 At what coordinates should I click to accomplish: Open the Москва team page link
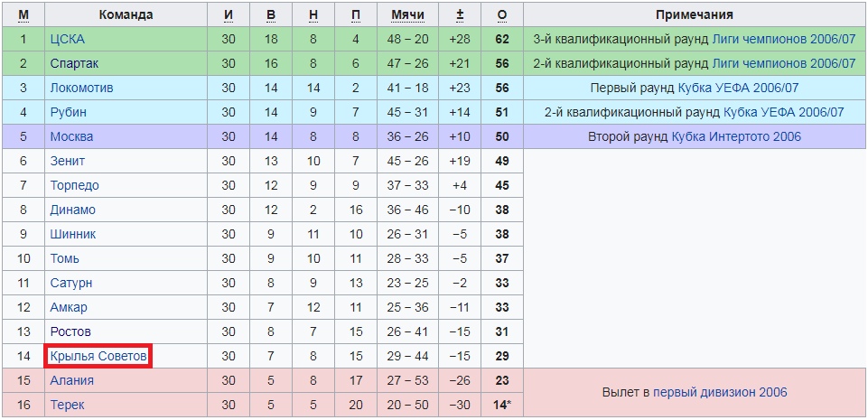point(71,136)
